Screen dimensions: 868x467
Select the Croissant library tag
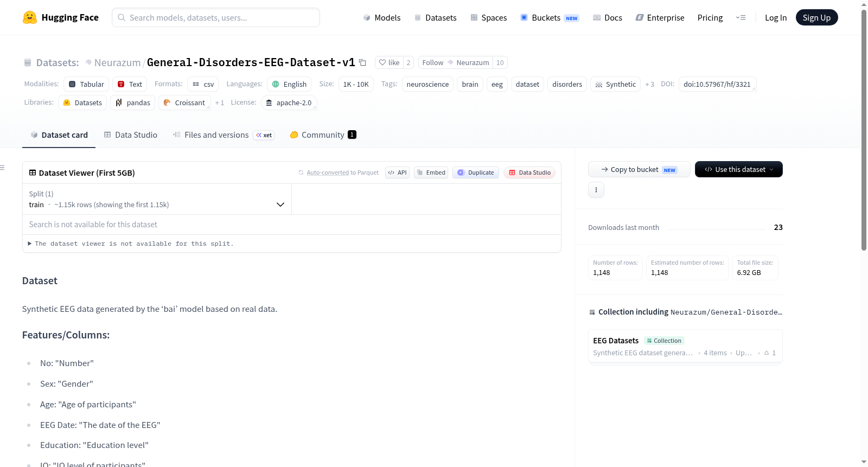tap(184, 103)
